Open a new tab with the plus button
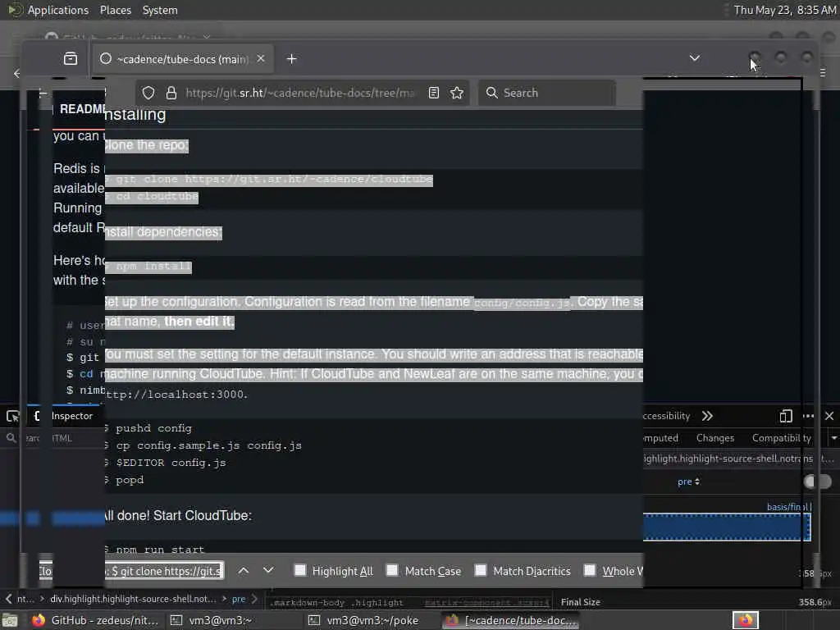 coord(291,59)
